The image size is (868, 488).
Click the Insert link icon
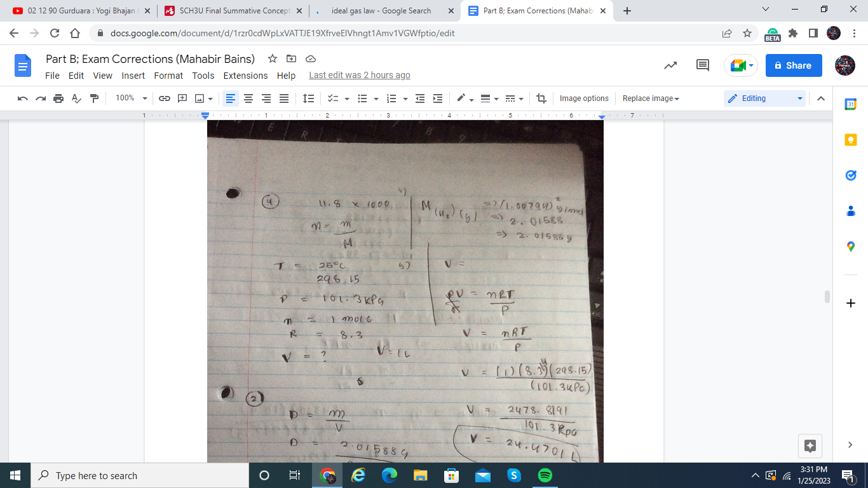pyautogui.click(x=165, y=98)
